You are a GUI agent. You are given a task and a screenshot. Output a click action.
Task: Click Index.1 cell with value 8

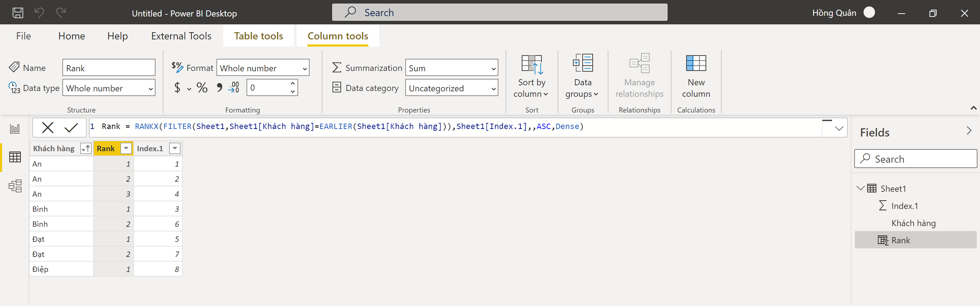158,269
